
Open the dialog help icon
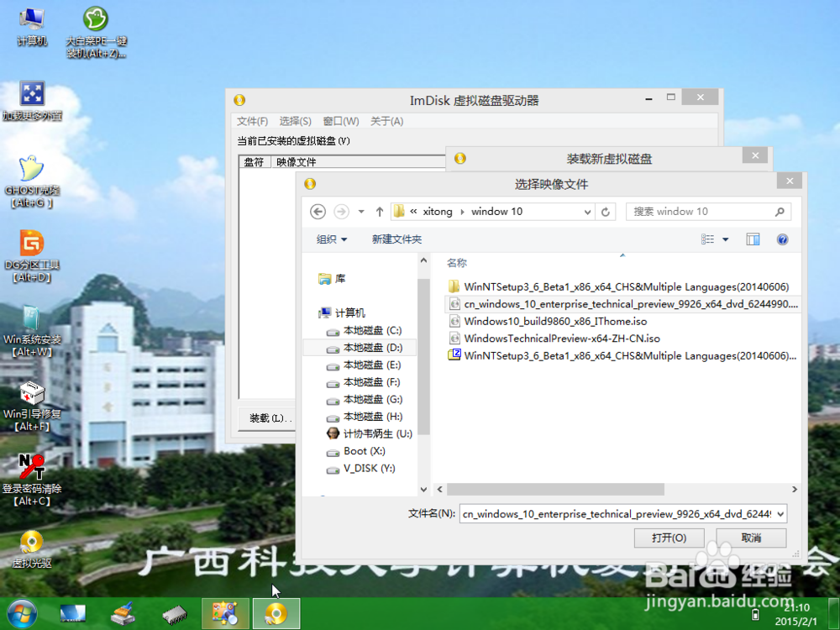[782, 239]
